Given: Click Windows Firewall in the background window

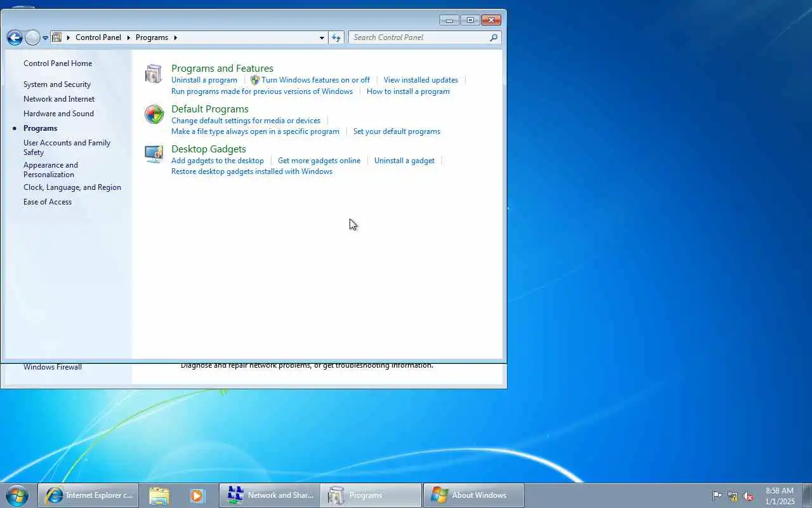Looking at the screenshot, I should [53, 367].
